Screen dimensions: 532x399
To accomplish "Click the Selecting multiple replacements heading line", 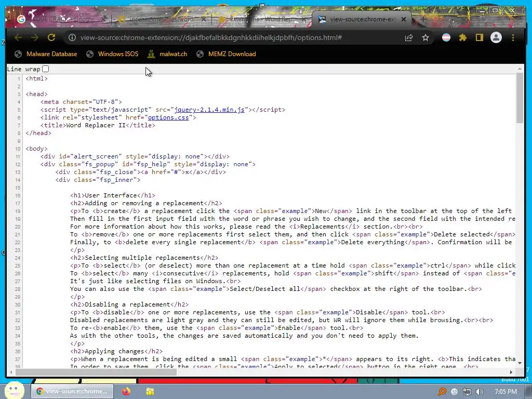I will click(x=144, y=258).
